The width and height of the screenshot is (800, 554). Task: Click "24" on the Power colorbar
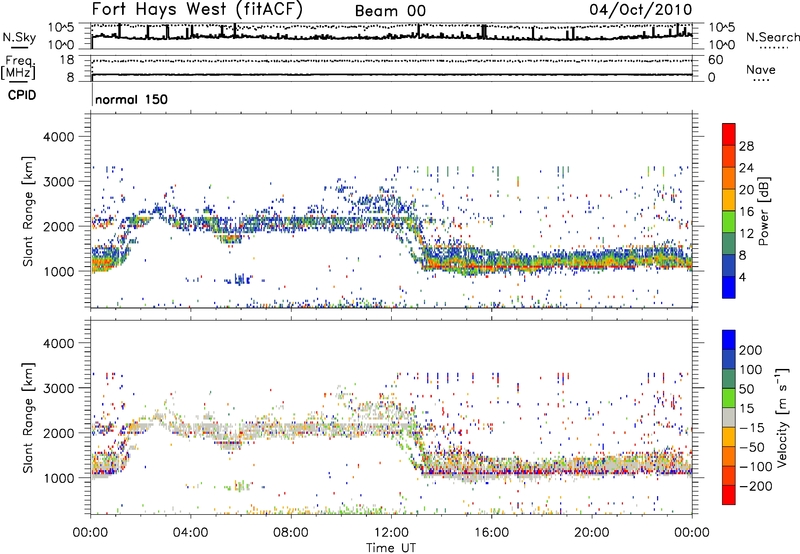(x=746, y=168)
